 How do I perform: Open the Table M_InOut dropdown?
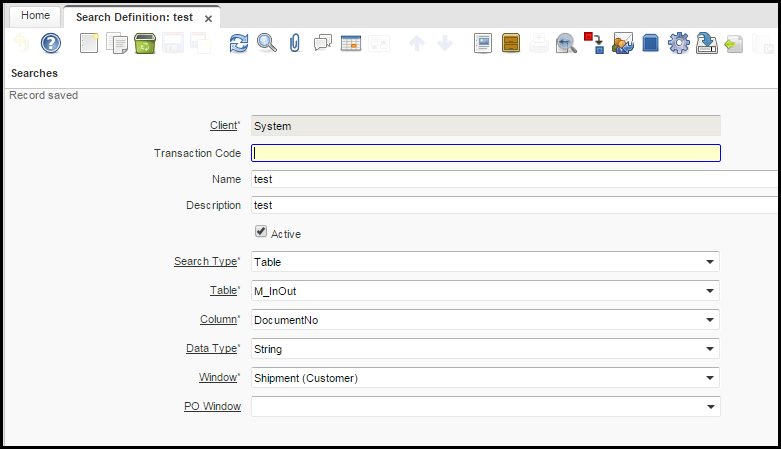710,291
